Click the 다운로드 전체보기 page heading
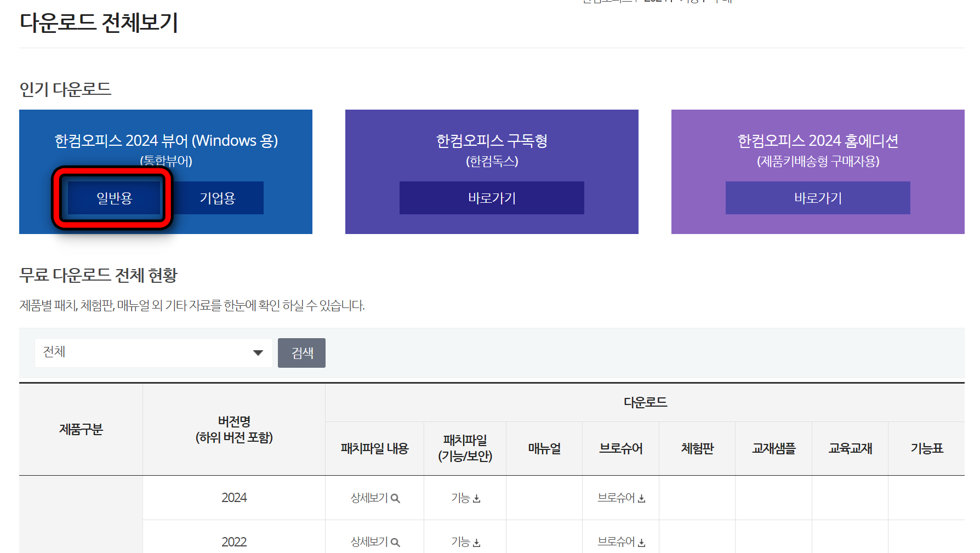 click(x=99, y=23)
